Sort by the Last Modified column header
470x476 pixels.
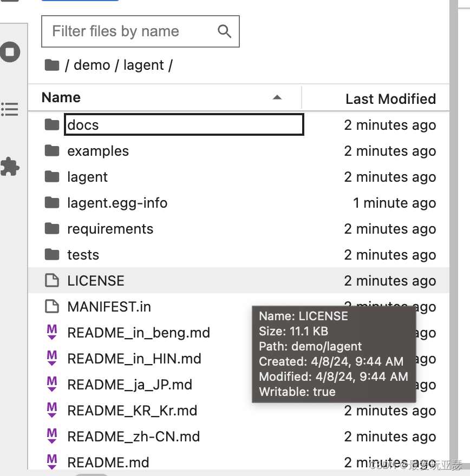(x=391, y=98)
